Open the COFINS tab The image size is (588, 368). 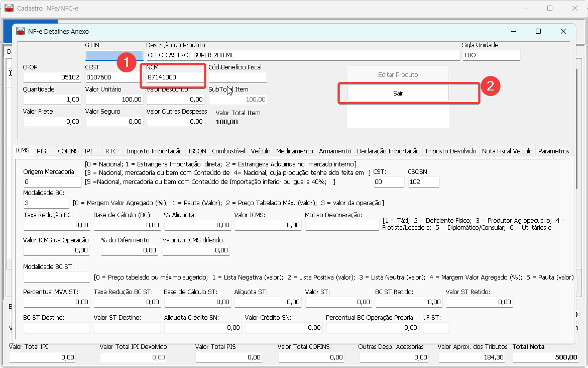tap(68, 151)
